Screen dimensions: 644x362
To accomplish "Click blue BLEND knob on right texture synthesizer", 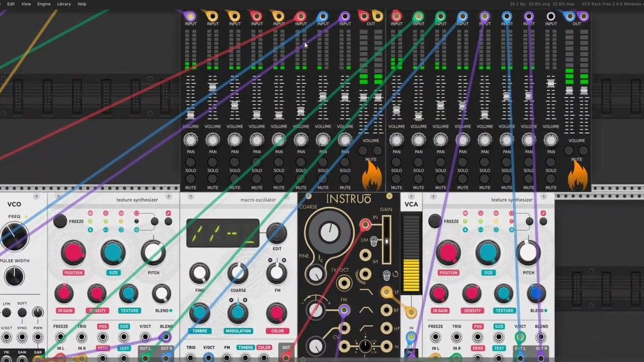I will pyautogui.click(x=536, y=294).
